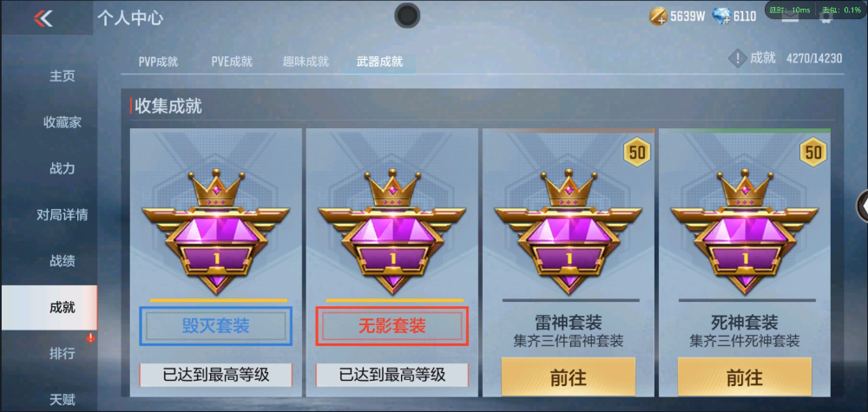Click the gold coin add icon
Viewport: 868px width, 412px height.
pos(659,16)
